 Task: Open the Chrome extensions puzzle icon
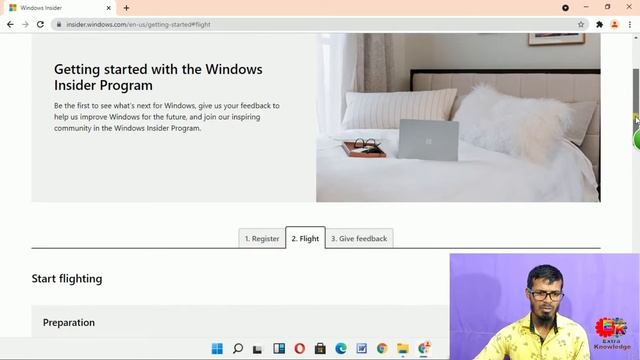599,24
